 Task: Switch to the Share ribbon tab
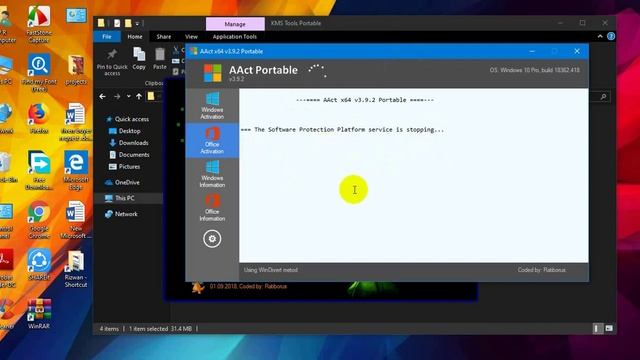164,36
